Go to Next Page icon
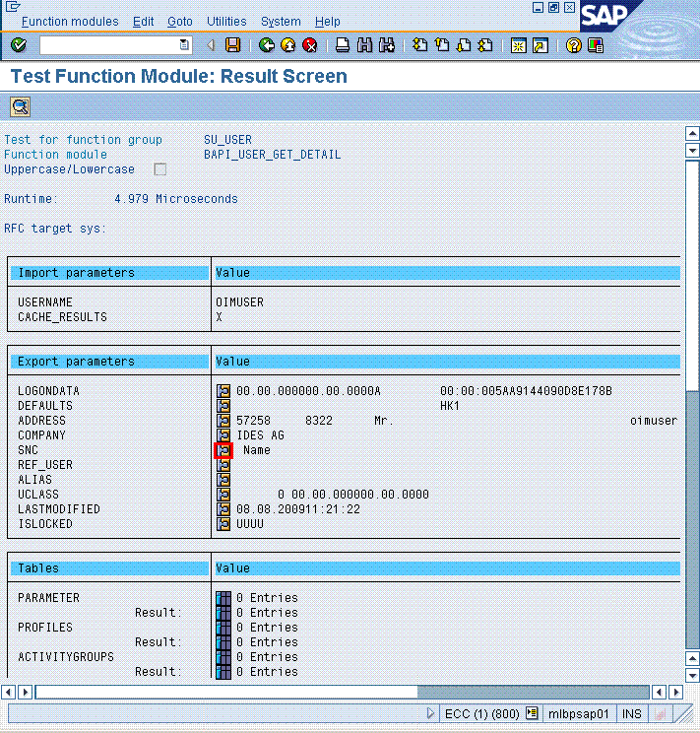The image size is (700, 733). [x=464, y=45]
